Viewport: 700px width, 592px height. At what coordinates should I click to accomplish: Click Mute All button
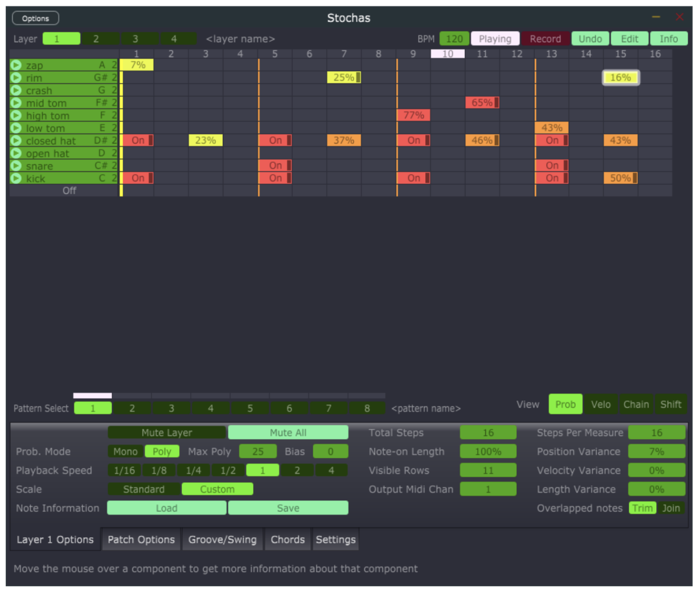288,433
